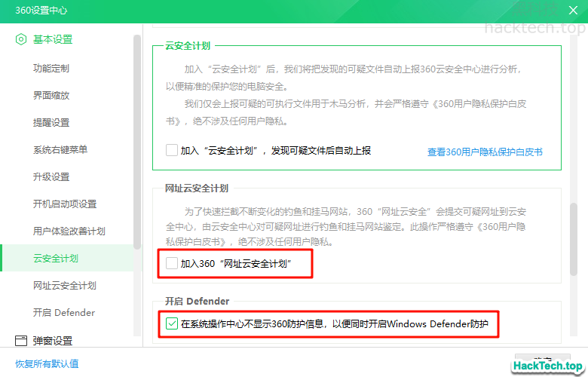Select 升级设置 in the sidebar
This screenshot has width=588, height=377.
click(51, 177)
